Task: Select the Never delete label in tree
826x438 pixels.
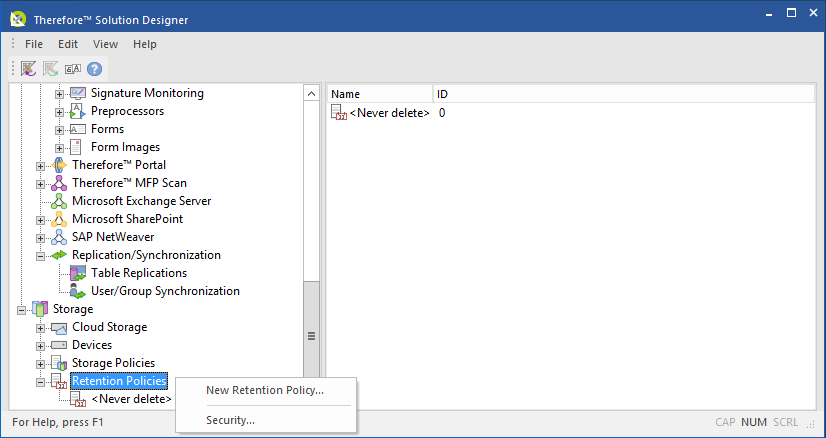Action: click(131, 399)
